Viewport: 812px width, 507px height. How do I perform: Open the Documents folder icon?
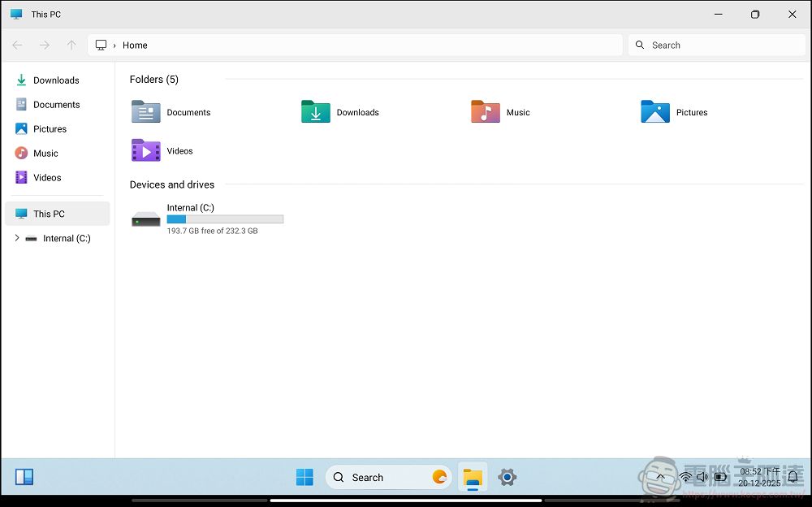(x=145, y=111)
